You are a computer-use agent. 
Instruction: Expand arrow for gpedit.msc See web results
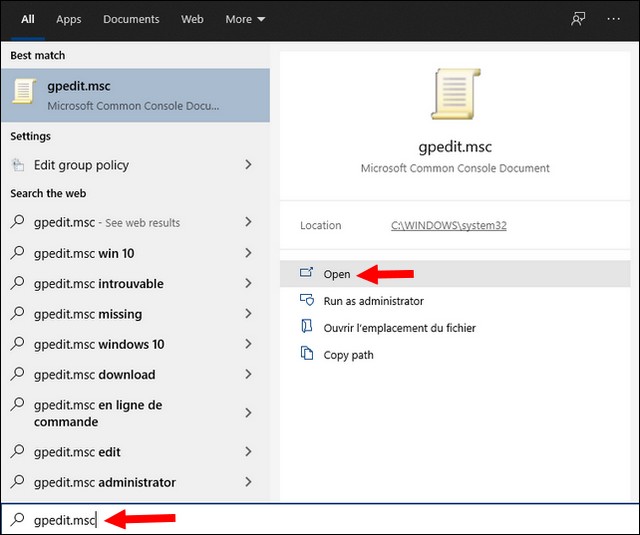click(x=248, y=222)
